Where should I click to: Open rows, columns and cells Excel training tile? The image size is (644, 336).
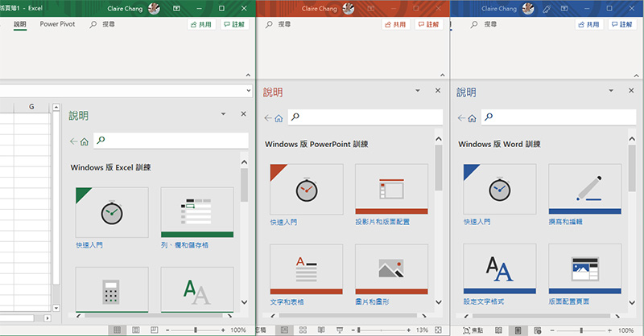pos(197,212)
